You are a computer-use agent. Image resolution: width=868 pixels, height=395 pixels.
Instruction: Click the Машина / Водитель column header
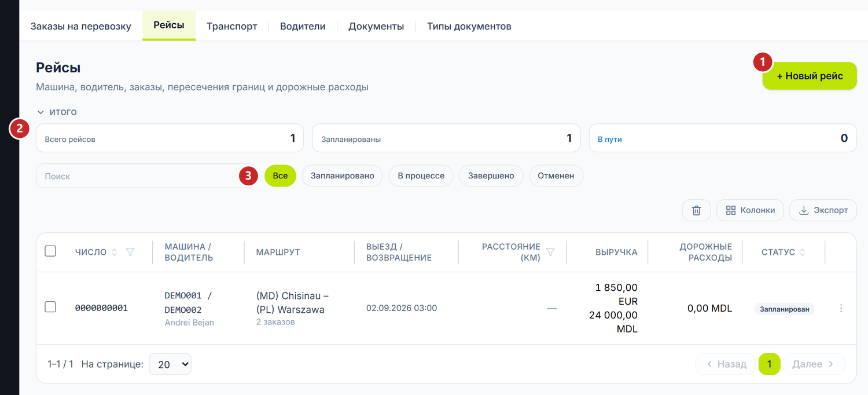189,252
